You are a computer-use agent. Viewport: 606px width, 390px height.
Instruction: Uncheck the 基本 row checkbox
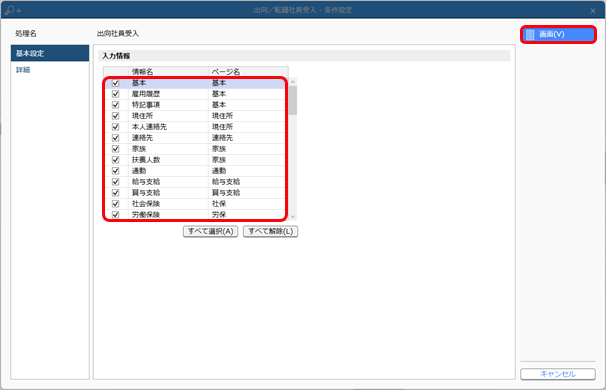[115, 83]
